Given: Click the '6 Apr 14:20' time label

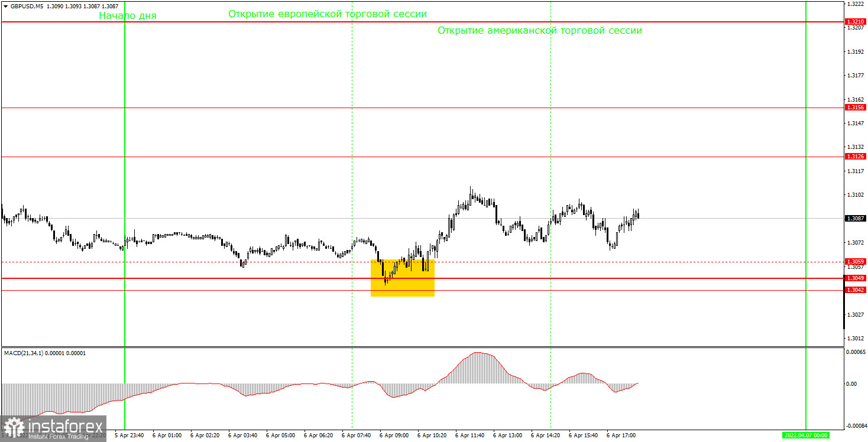Looking at the screenshot, I should [545, 435].
